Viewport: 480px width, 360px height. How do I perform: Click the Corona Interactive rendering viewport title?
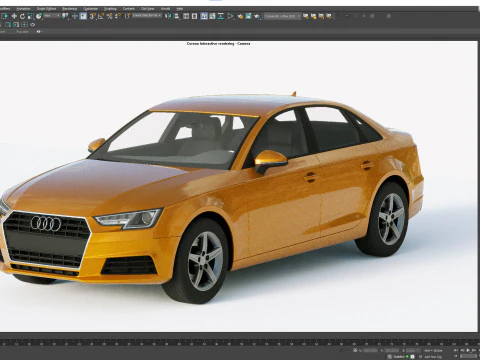point(219,44)
